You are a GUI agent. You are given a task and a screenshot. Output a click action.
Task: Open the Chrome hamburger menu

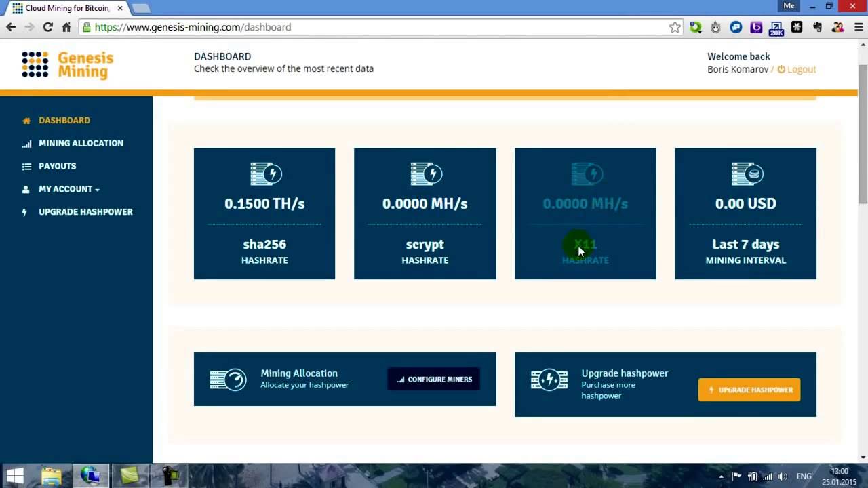coord(857,27)
